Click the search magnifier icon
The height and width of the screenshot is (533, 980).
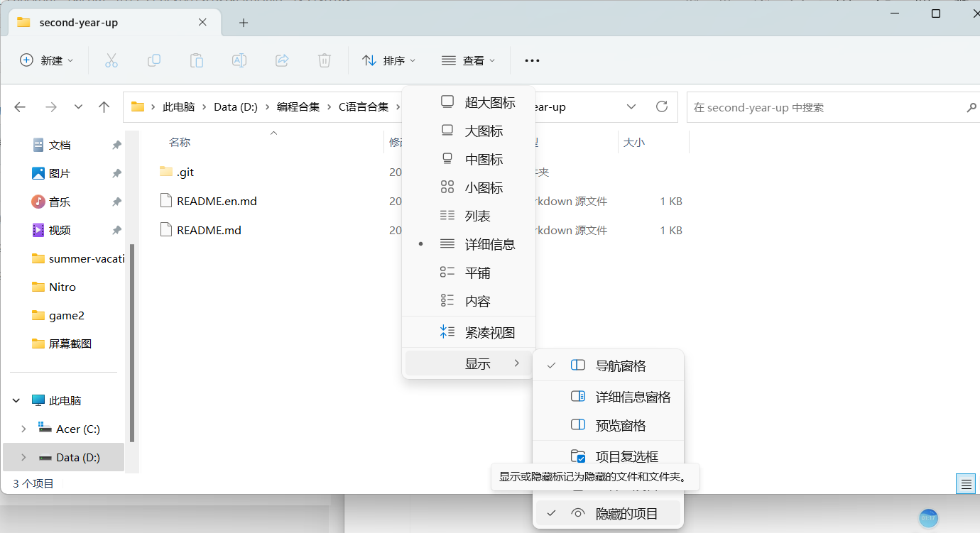971,108
